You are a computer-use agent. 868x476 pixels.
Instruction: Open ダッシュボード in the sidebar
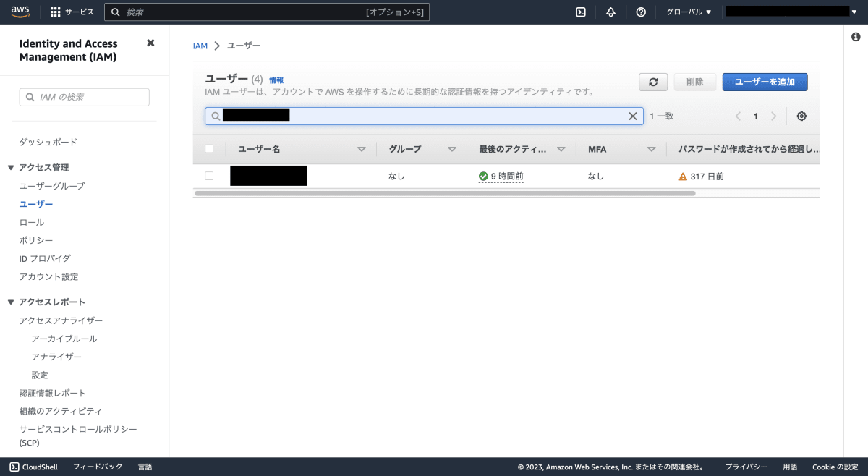[48, 142]
